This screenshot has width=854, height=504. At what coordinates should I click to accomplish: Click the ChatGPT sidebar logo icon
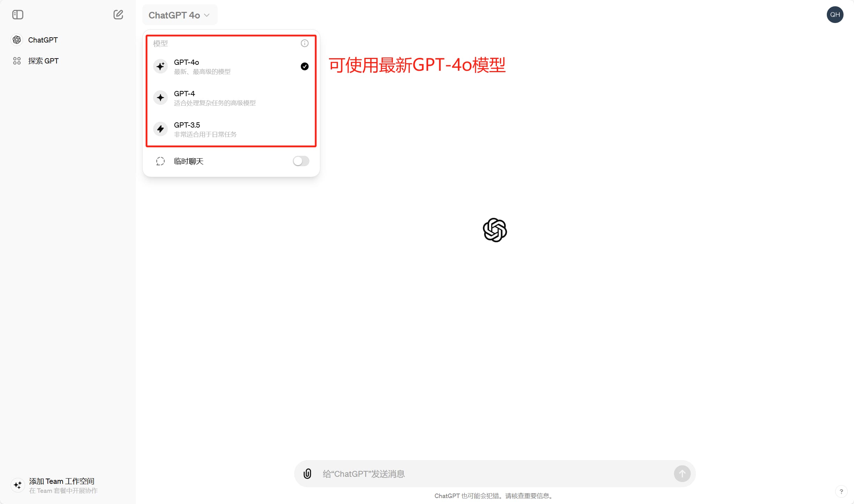17,40
